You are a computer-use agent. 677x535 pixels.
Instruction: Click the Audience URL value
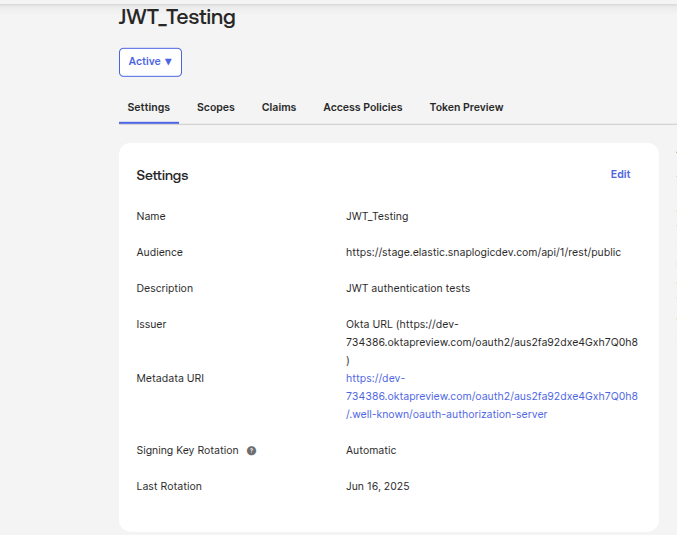[483, 252]
